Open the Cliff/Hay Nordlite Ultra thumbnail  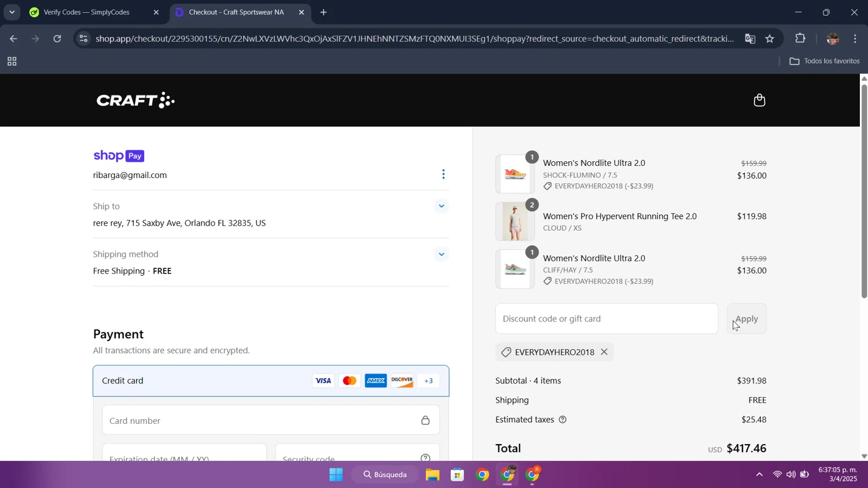point(515,269)
